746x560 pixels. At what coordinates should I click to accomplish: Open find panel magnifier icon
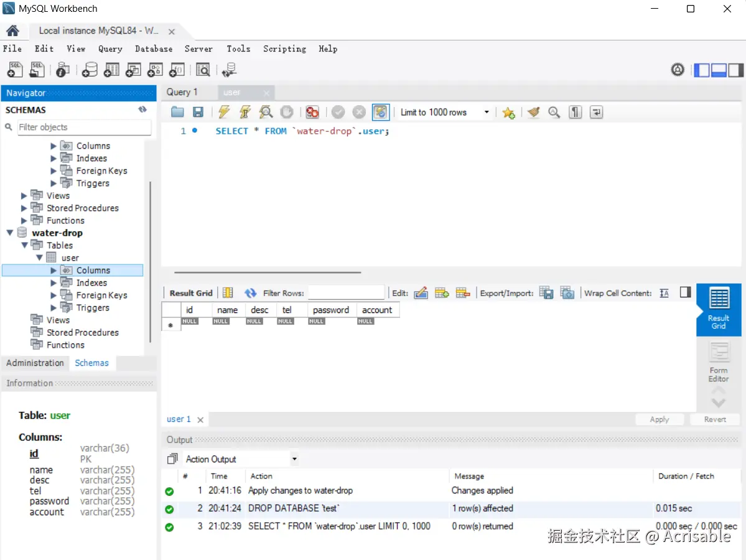click(554, 112)
